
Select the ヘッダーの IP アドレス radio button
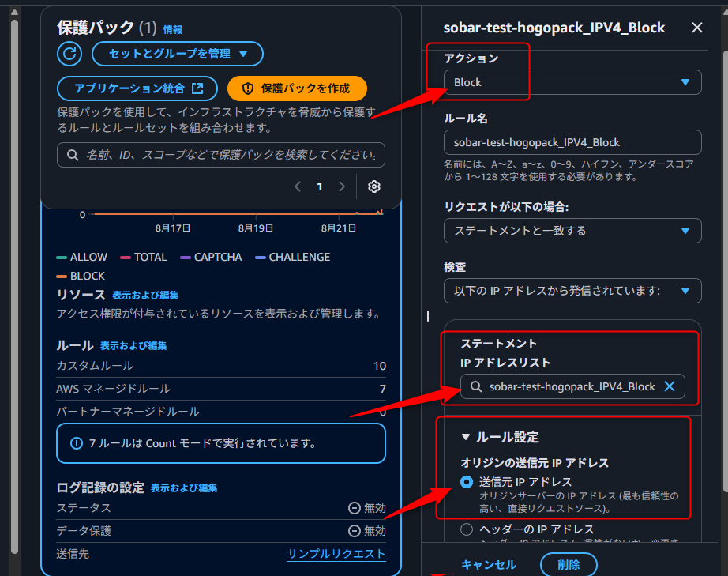467,529
